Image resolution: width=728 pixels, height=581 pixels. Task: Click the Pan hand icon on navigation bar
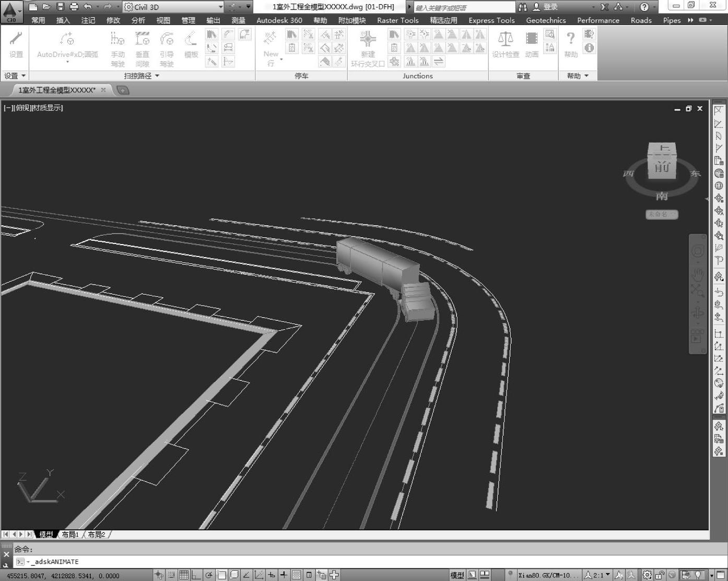point(698,274)
